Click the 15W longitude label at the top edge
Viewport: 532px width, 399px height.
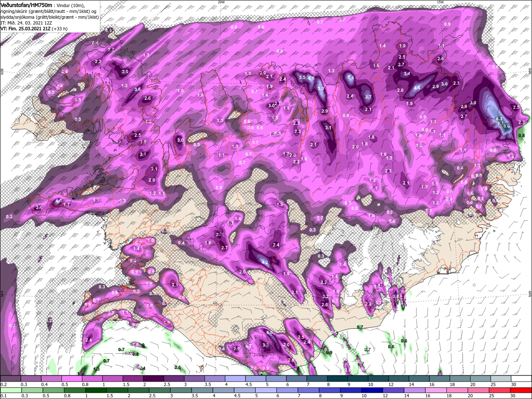(440, 2)
